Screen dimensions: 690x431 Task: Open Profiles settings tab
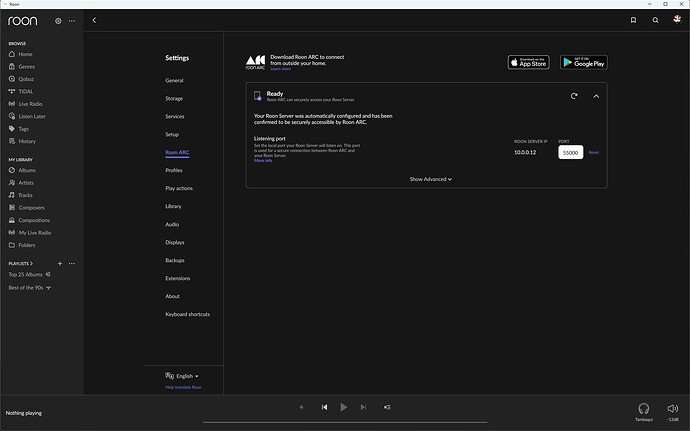pos(174,170)
